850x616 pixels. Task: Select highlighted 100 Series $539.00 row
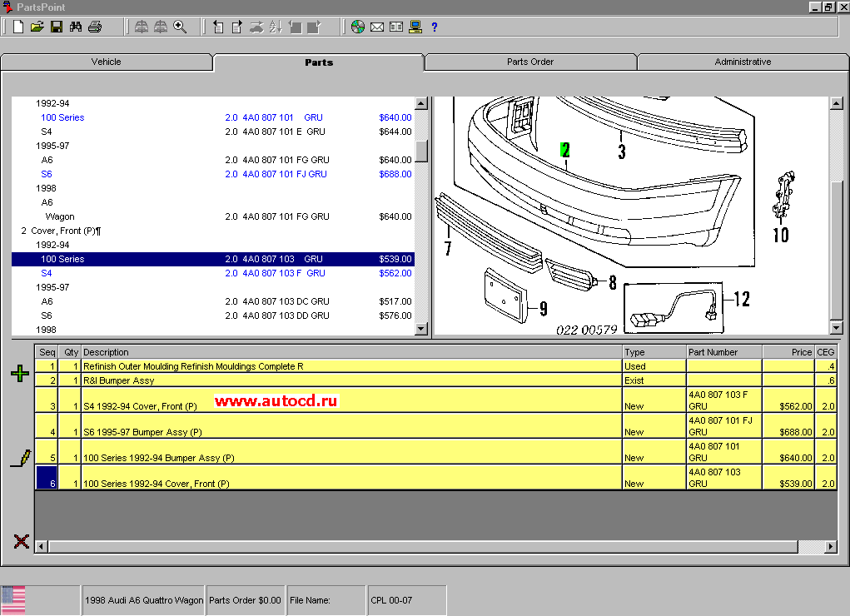[x=212, y=259]
